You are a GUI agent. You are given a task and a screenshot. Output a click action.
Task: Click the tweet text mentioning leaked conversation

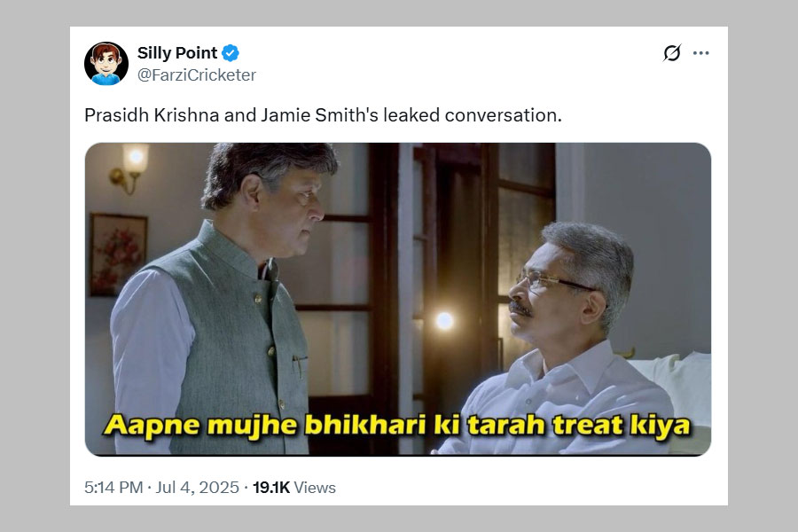point(323,115)
